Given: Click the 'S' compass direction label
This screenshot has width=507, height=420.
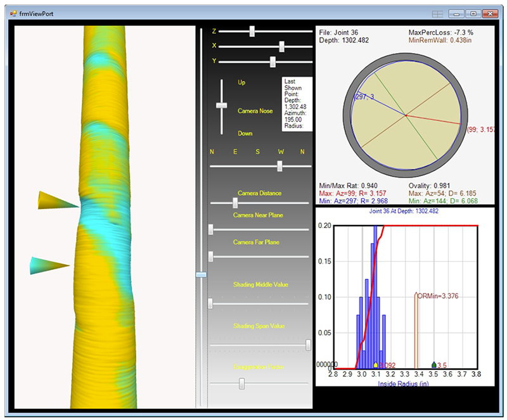Looking at the screenshot, I should click(x=257, y=151).
